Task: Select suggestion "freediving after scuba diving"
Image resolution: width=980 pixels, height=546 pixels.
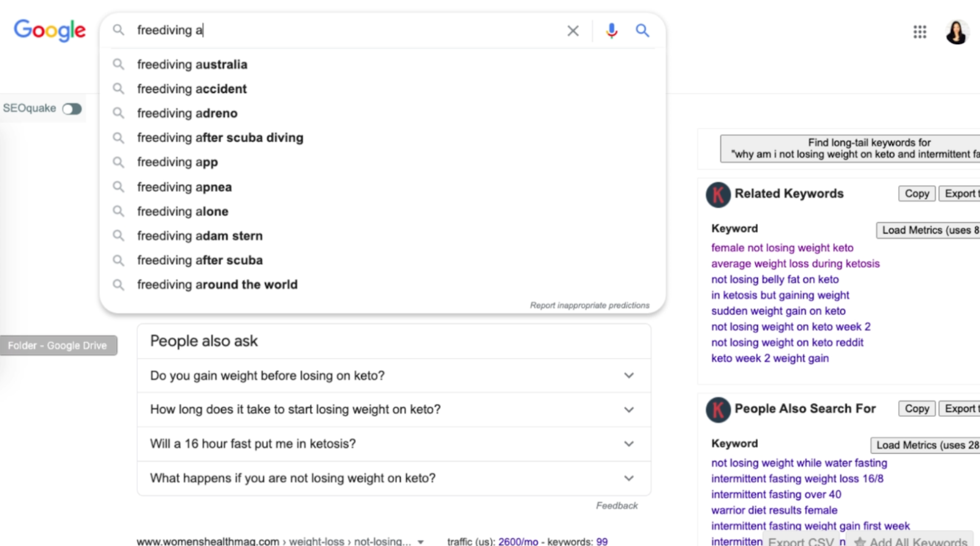Action: [x=220, y=138]
